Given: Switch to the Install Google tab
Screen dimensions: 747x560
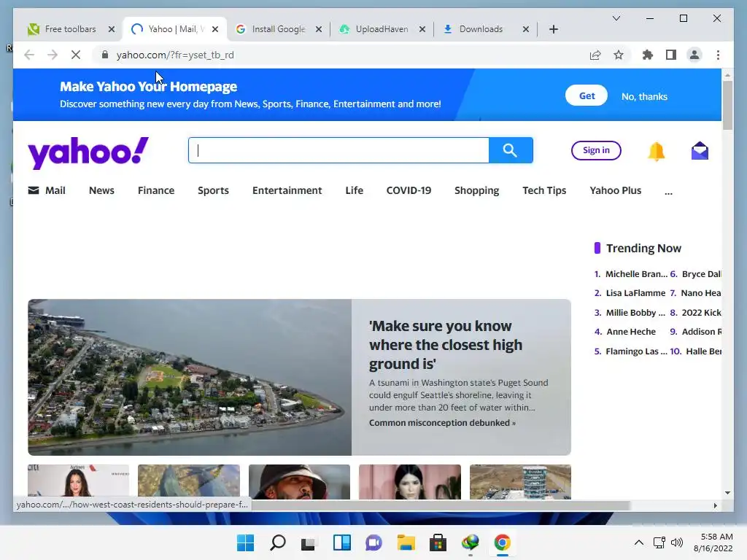Looking at the screenshot, I should [x=278, y=29].
